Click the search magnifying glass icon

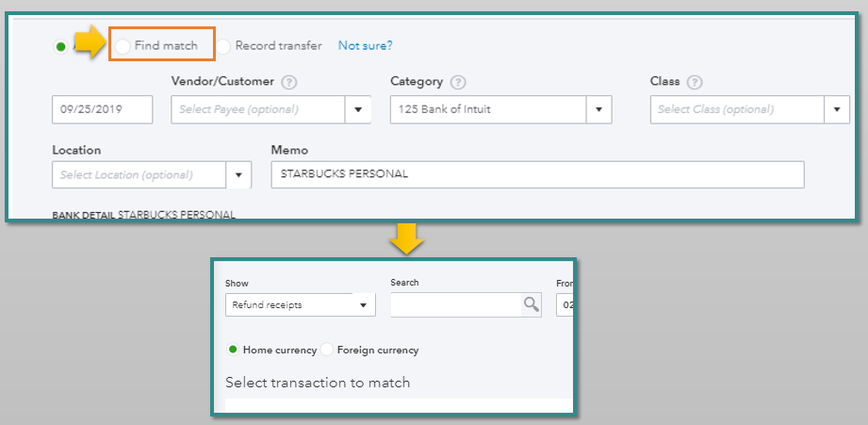[x=532, y=304]
